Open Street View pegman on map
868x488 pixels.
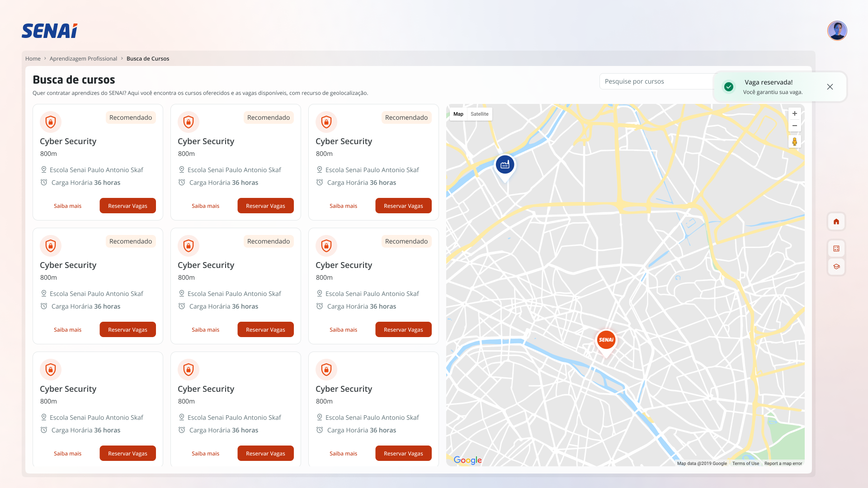click(x=794, y=141)
